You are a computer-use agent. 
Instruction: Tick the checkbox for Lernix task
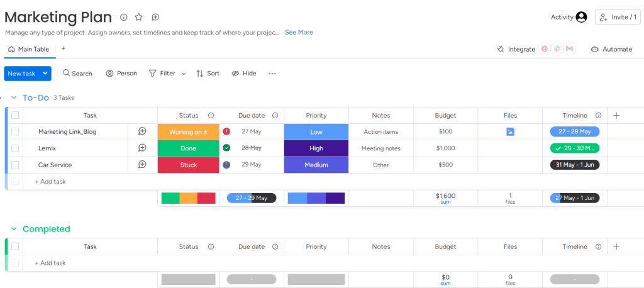(15, 148)
